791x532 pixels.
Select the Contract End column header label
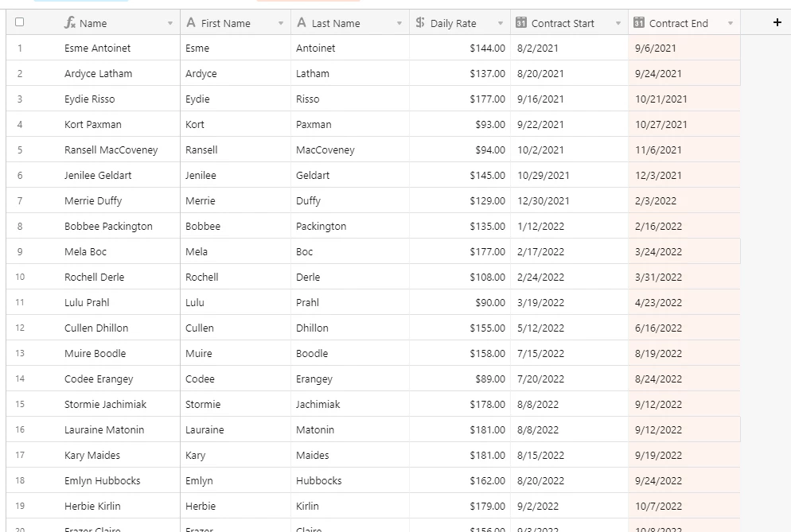point(679,23)
